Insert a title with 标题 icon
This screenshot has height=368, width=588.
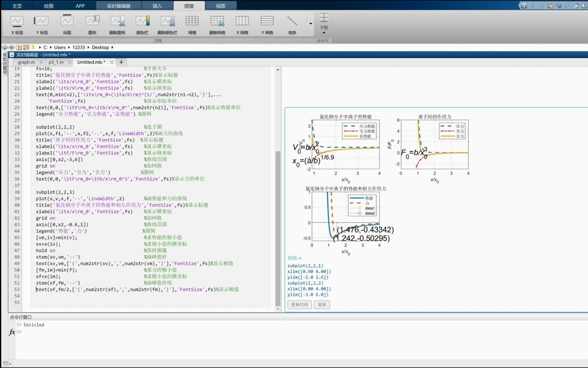pyautogui.click(x=67, y=25)
